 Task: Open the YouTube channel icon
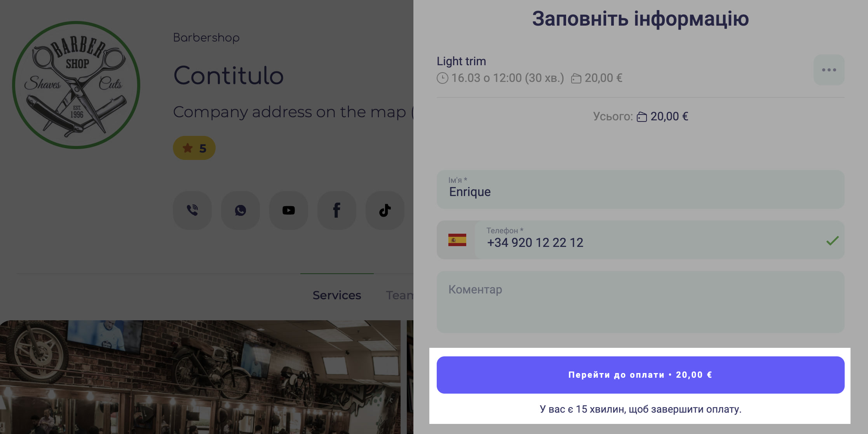click(289, 210)
